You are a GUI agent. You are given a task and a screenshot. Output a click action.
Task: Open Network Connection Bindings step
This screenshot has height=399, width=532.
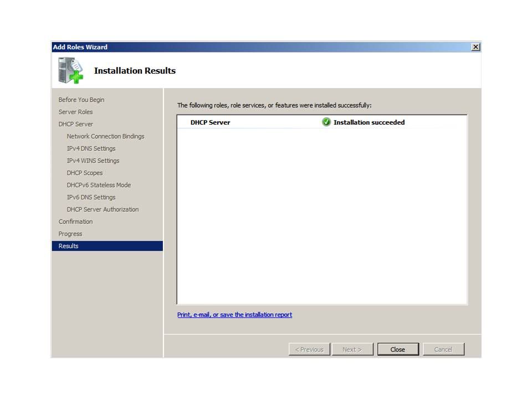tap(105, 136)
